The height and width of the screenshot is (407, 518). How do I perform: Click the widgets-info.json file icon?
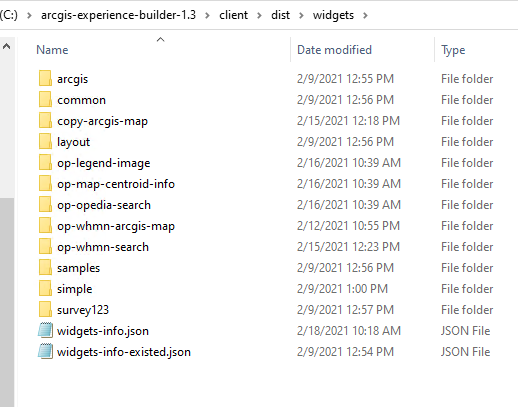tap(45, 331)
